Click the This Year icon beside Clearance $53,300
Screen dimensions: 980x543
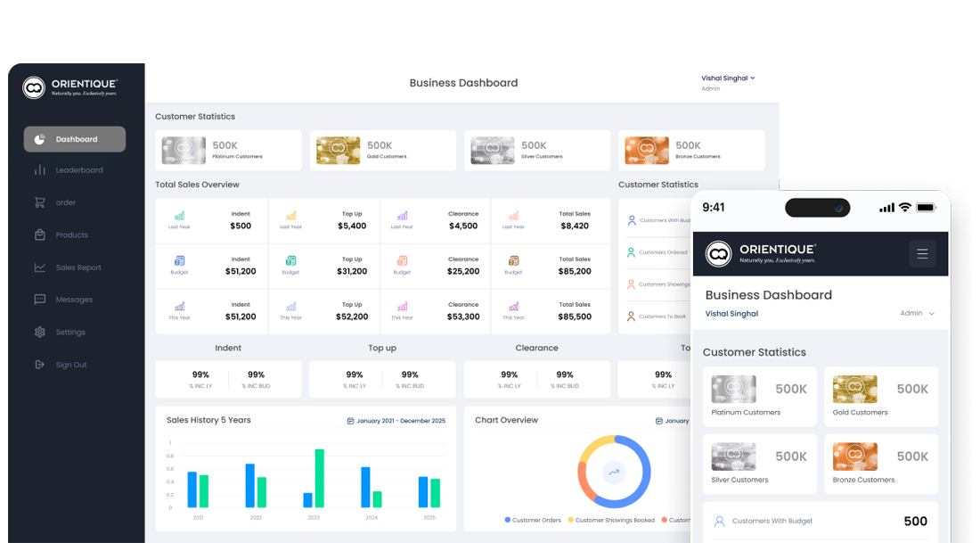(402, 307)
